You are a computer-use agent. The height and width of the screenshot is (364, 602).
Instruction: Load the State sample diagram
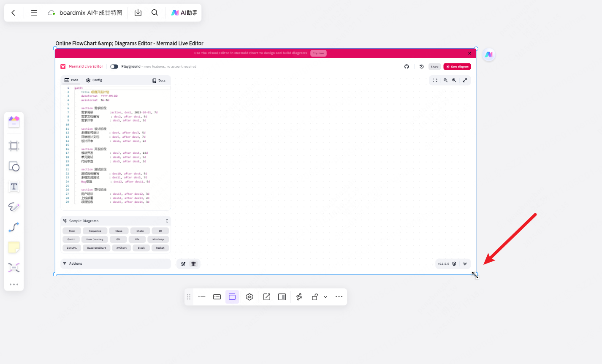[140, 231]
